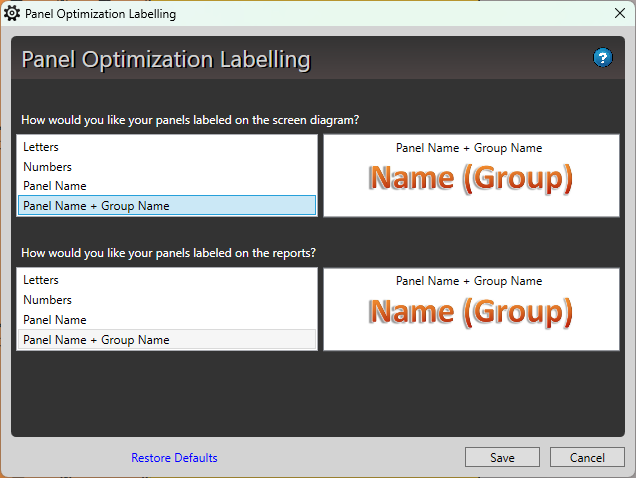The width and height of the screenshot is (636, 478).
Task: Select Panel Name + Group Name for screen diagram
Action: (x=96, y=206)
